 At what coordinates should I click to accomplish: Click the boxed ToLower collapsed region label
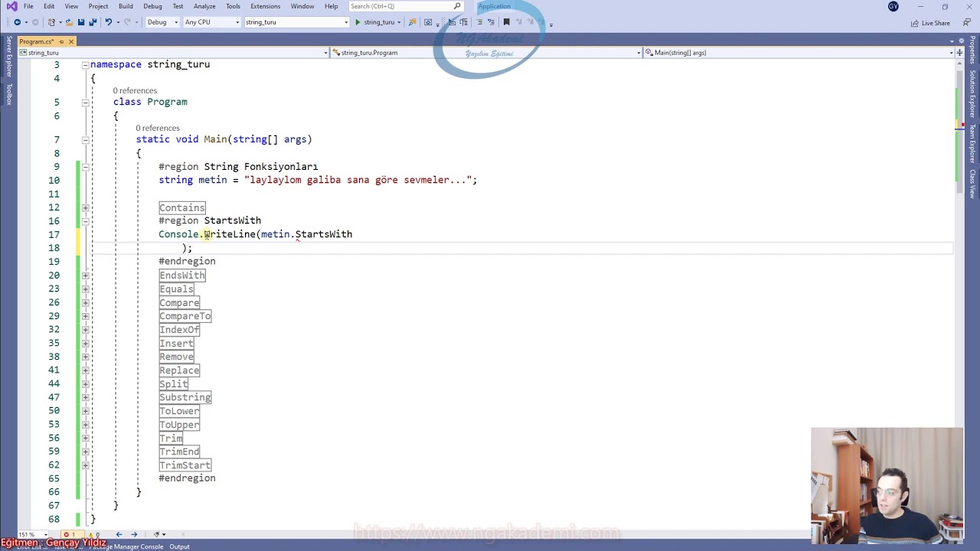click(179, 411)
